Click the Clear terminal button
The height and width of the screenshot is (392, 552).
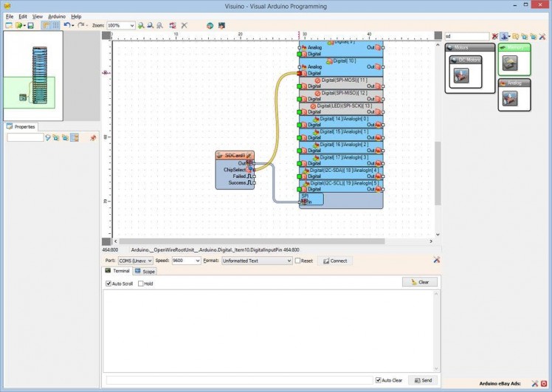pyautogui.click(x=420, y=282)
